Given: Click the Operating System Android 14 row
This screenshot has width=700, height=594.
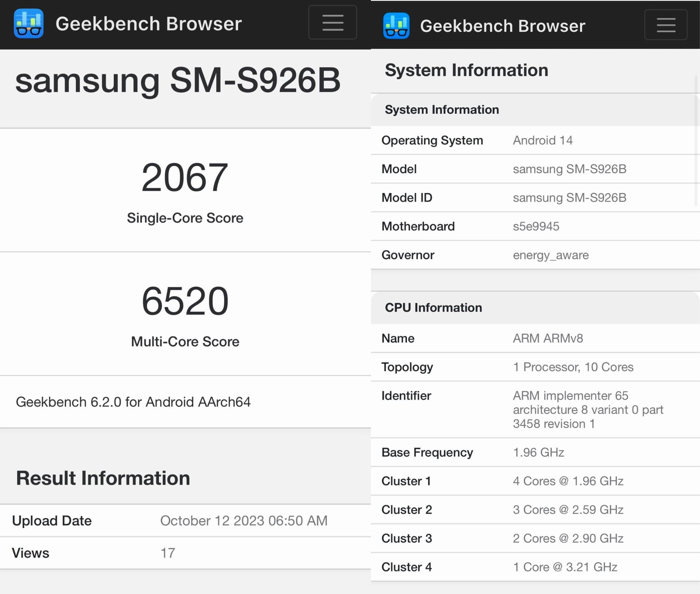Looking at the screenshot, I should 542,140.
